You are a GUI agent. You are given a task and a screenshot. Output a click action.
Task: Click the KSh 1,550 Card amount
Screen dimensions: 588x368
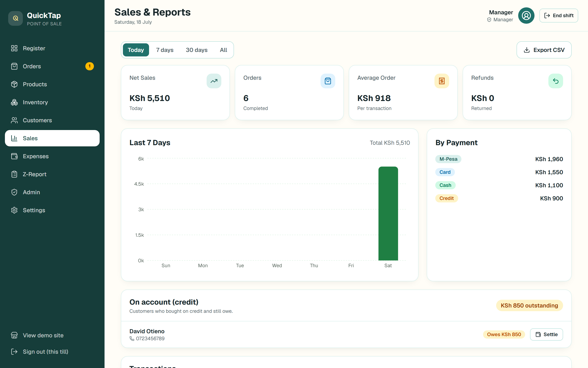(549, 172)
